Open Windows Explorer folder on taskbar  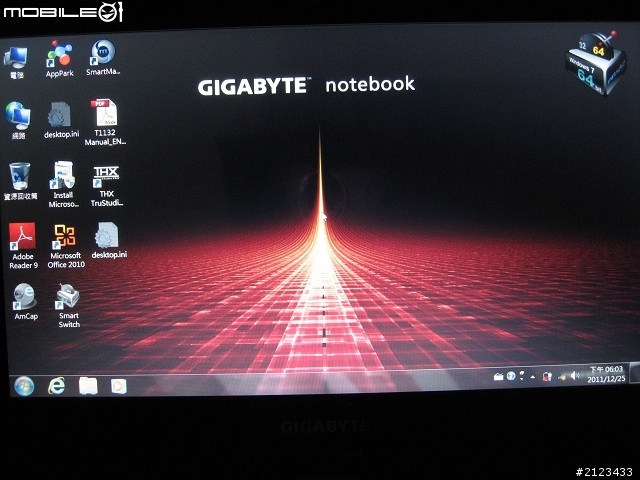pos(88,385)
